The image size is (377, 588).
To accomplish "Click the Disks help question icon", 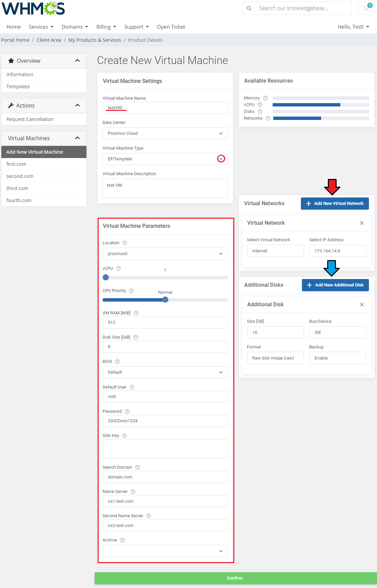I will pos(260,112).
